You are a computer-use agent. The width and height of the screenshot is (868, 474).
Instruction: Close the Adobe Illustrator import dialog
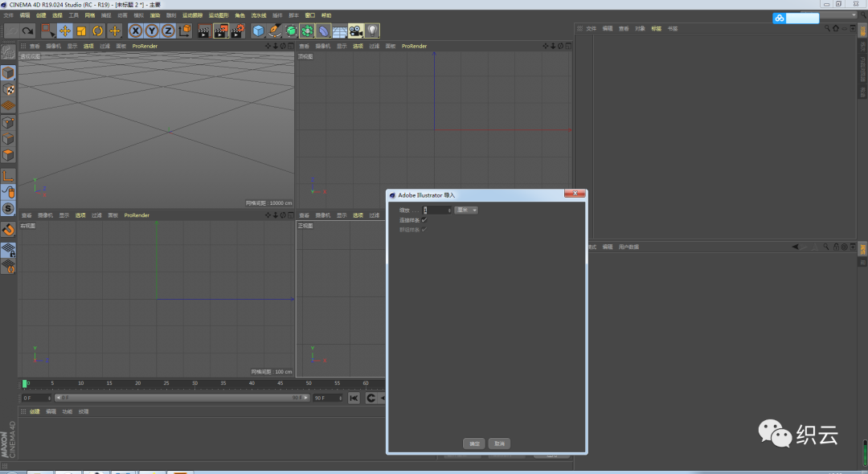[575, 193]
